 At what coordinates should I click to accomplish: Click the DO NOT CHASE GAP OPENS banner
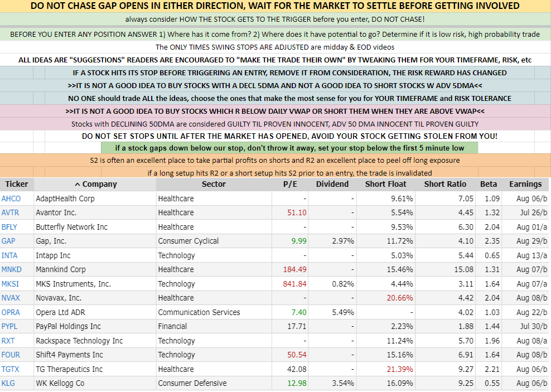pos(275,6)
